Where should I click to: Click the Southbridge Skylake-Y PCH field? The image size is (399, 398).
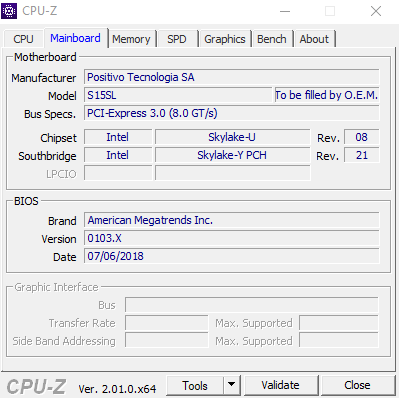tap(232, 155)
